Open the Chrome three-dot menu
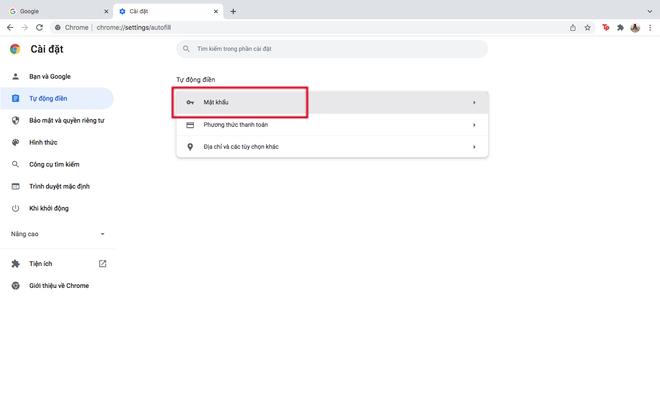Image resolution: width=660 pixels, height=412 pixels. (x=650, y=28)
